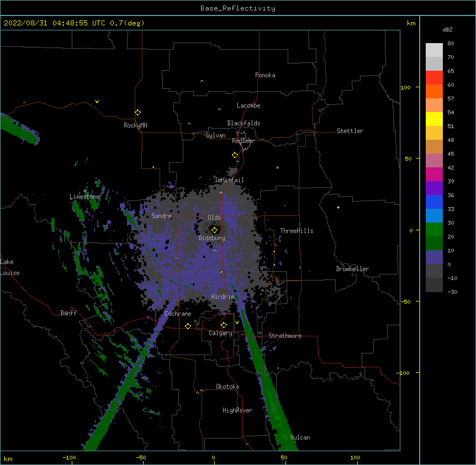The width and height of the screenshot is (476, 465).
Task: Click the yellow diamond marker above RockyMH
Action: [x=137, y=113]
